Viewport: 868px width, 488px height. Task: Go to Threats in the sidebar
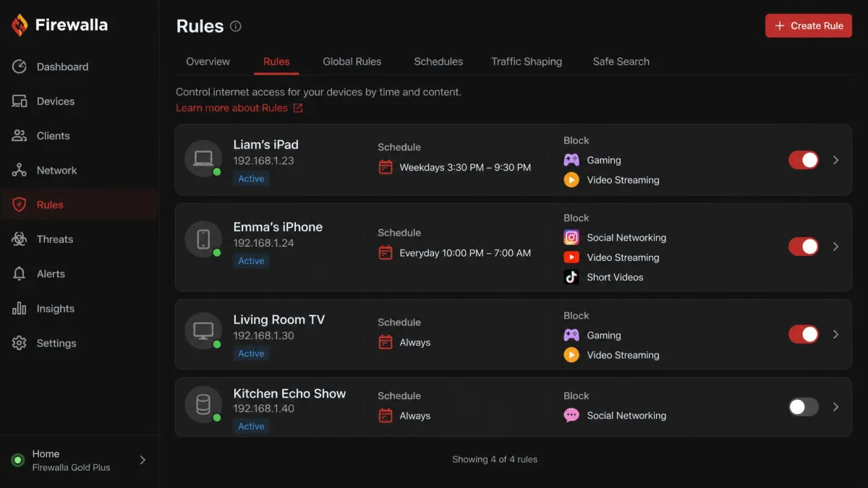[x=80, y=239]
